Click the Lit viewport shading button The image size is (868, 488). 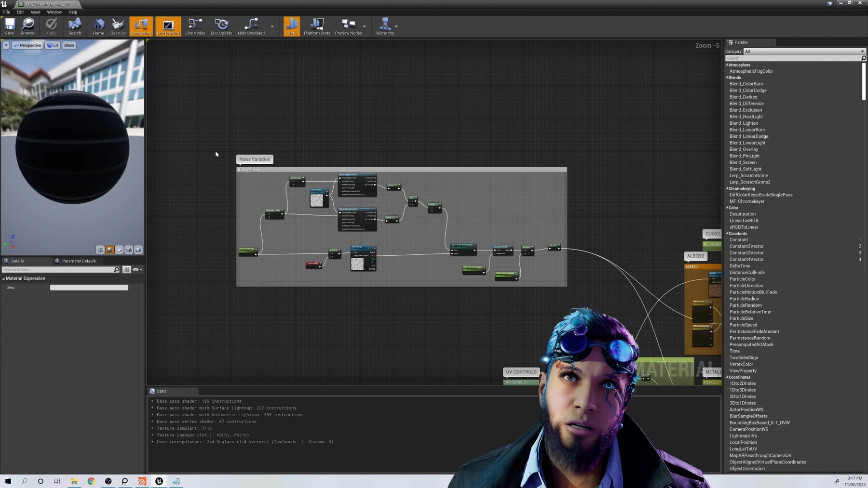point(53,45)
